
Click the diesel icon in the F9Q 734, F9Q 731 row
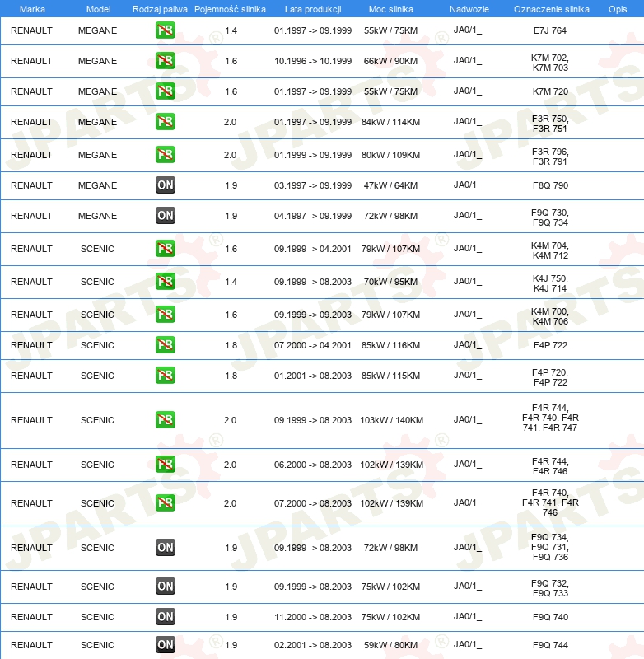[165, 548]
